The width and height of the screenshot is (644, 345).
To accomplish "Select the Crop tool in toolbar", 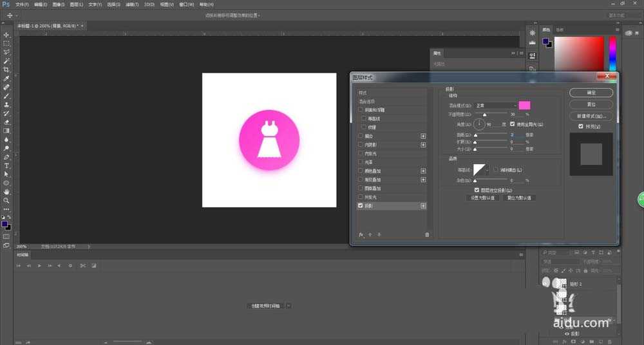I will pyautogui.click(x=6, y=70).
